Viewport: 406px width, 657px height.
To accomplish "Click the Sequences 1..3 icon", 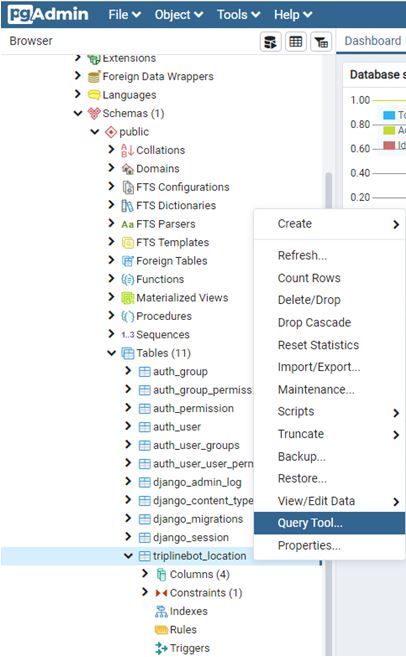I will (x=127, y=335).
